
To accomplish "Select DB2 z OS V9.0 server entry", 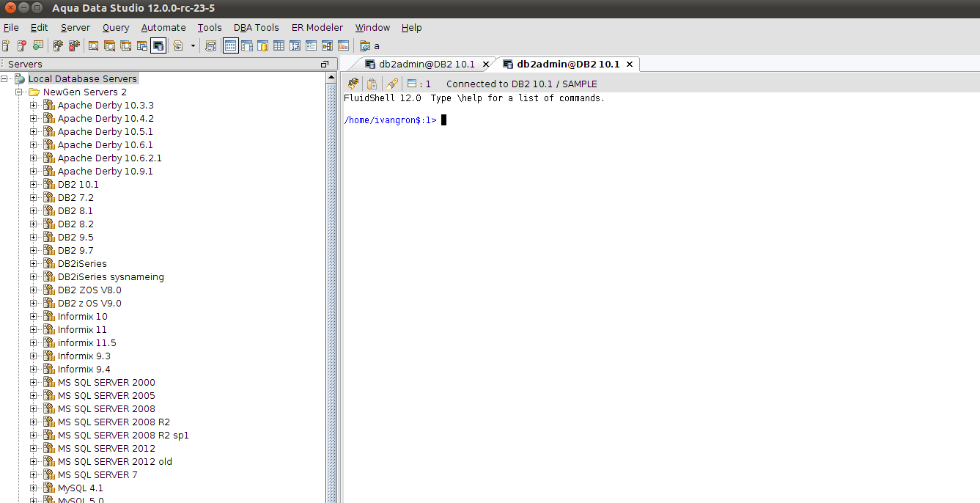I will [x=89, y=303].
